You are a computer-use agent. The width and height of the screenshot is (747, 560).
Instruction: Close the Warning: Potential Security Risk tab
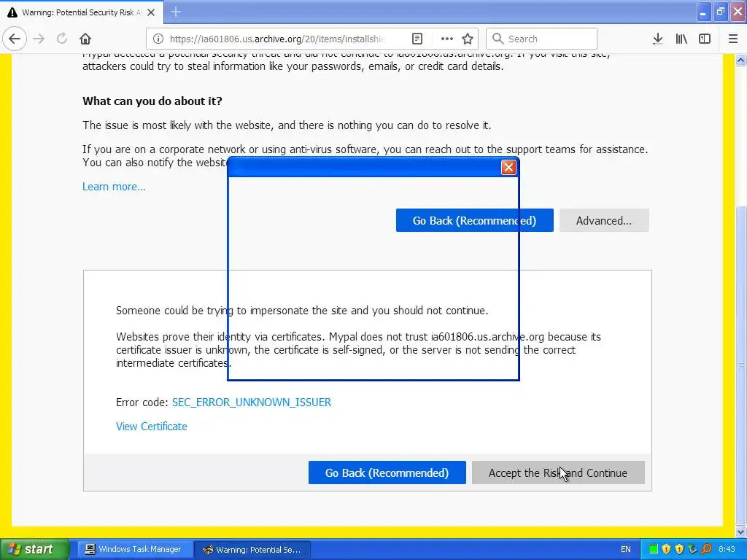pos(151,12)
